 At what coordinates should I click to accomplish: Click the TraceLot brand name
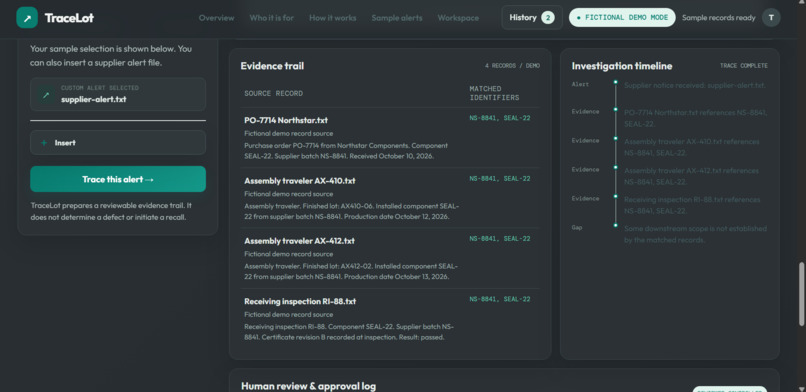69,18
